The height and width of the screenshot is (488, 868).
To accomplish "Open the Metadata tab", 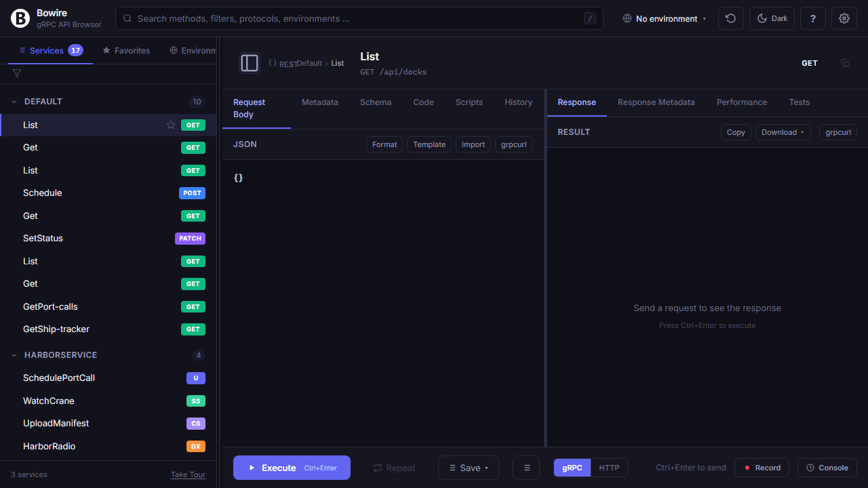I will click(x=320, y=102).
